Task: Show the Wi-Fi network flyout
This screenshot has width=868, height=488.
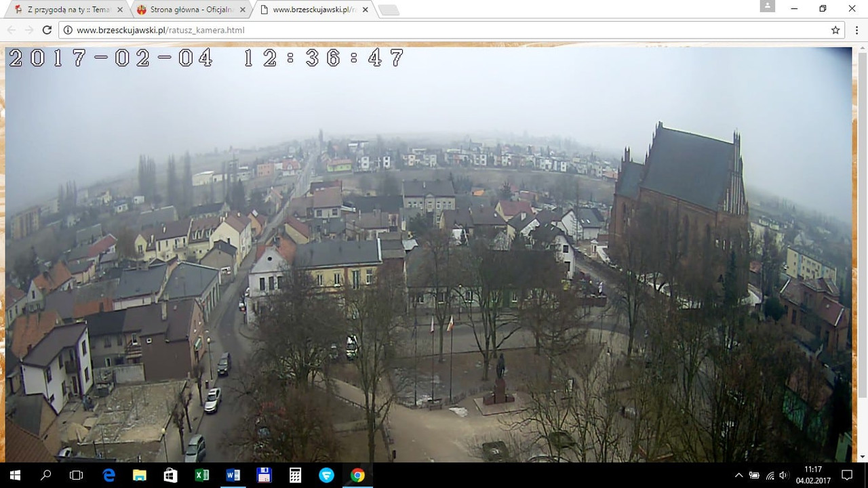Action: pyautogui.click(x=770, y=475)
